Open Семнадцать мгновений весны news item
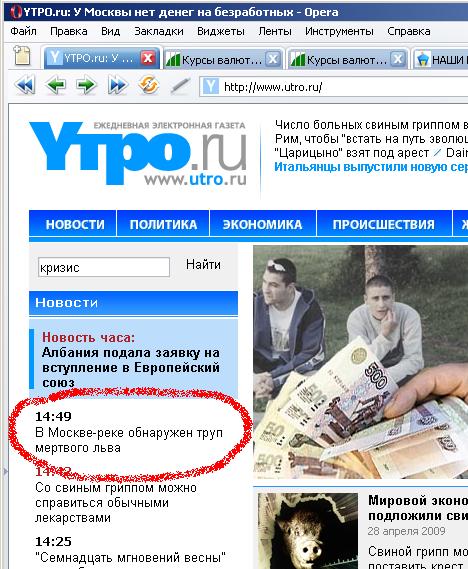The width and height of the screenshot is (468, 569). pyautogui.click(x=131, y=557)
